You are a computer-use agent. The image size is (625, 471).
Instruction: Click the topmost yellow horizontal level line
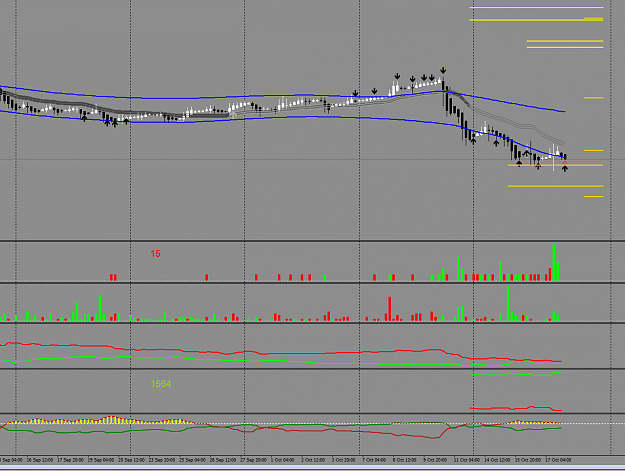(x=537, y=7)
